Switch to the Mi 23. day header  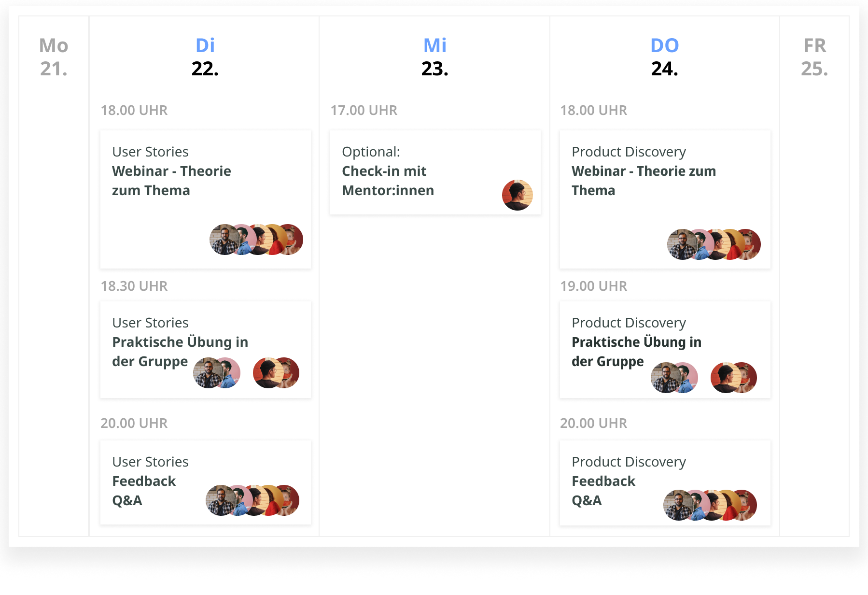(x=435, y=57)
